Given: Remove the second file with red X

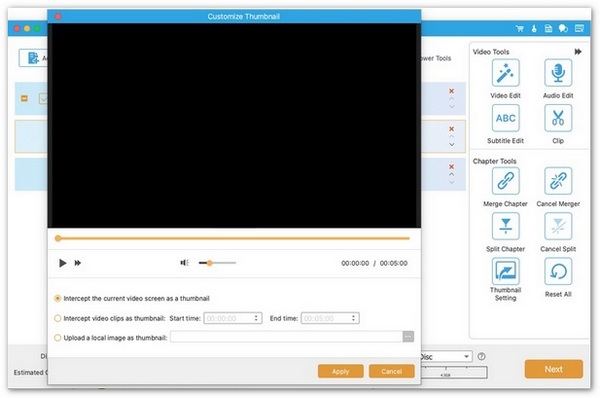Looking at the screenshot, I should click(452, 129).
